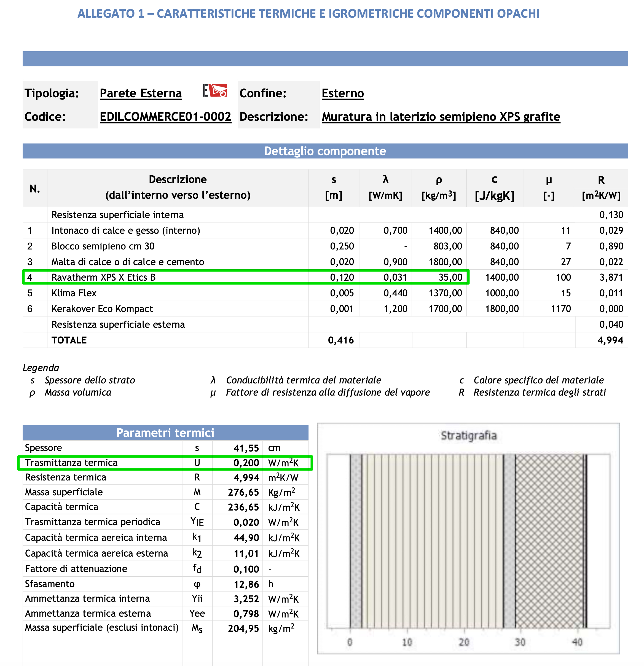Click the "TOTALE" row label
Viewport: 644px width, 666px height.
click(x=69, y=340)
